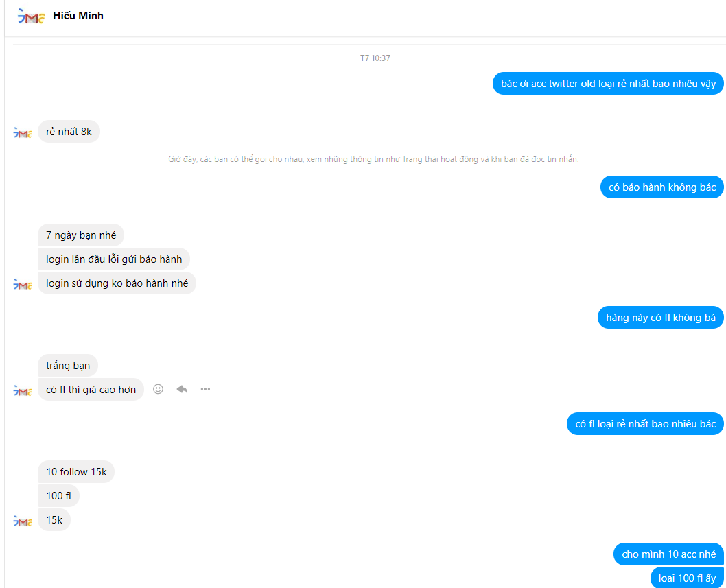
Task: Select the 'rẻ nhất 8k' message bubble
Action: point(69,132)
